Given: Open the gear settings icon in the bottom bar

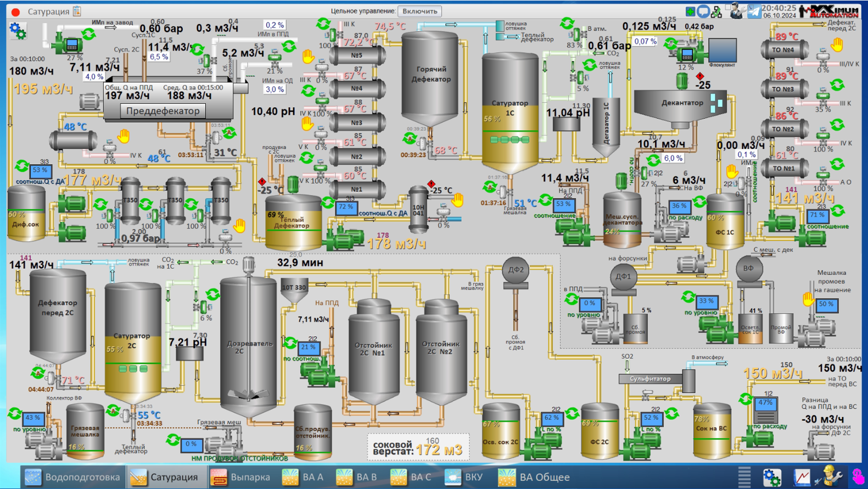Looking at the screenshot, I should click(x=772, y=477).
